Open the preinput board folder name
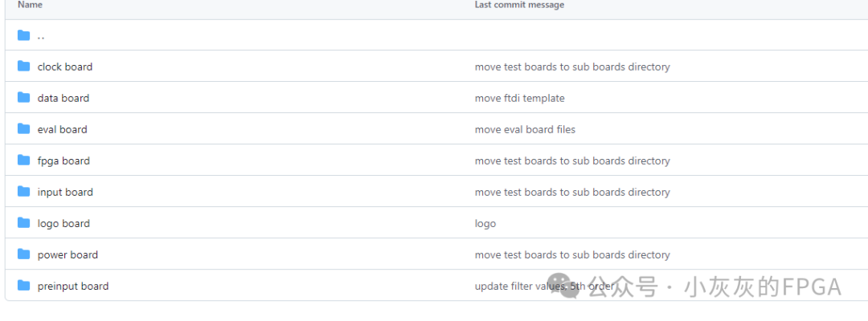 [x=72, y=286]
